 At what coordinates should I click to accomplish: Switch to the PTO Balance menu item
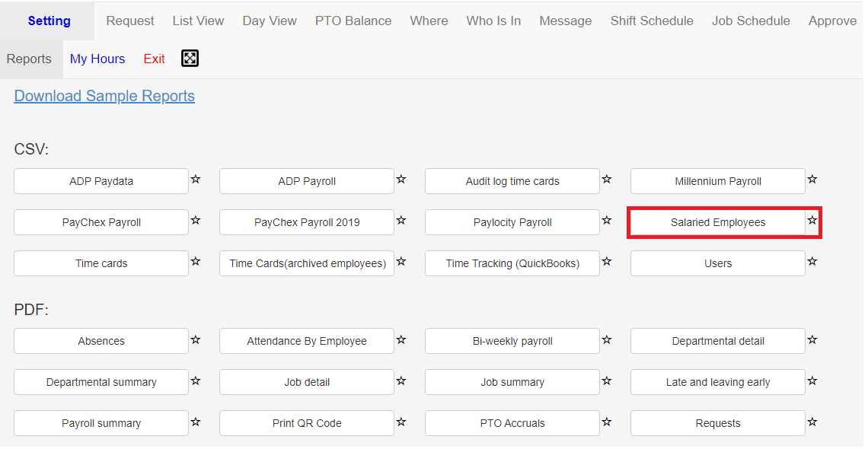[x=353, y=21]
